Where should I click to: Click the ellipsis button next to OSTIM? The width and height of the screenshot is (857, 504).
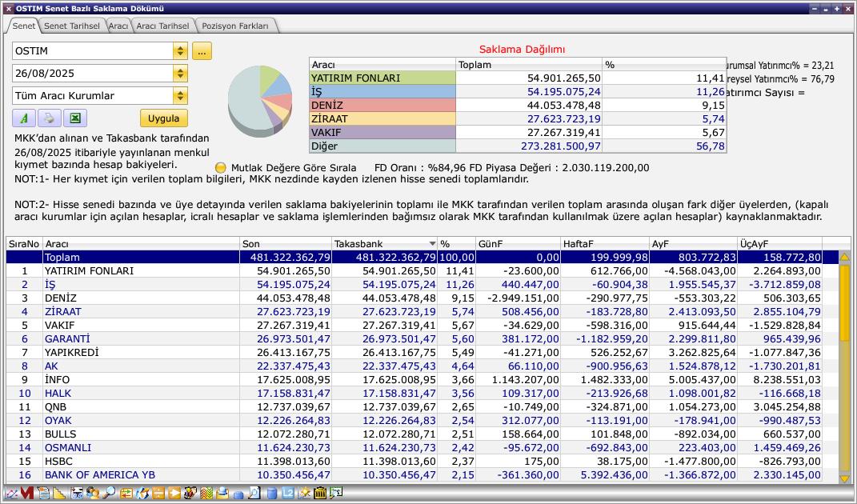click(202, 51)
